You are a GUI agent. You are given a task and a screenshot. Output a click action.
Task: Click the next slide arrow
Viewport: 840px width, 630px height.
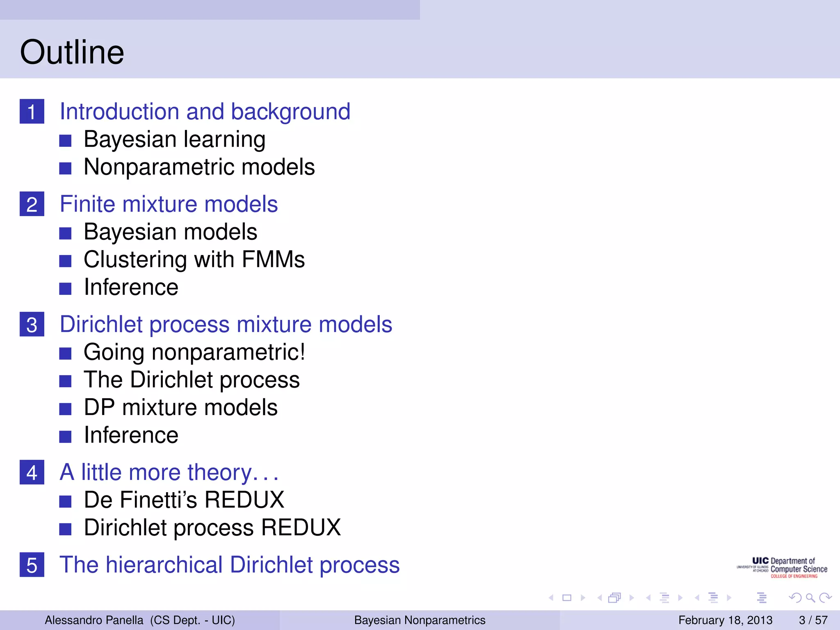click(583, 598)
